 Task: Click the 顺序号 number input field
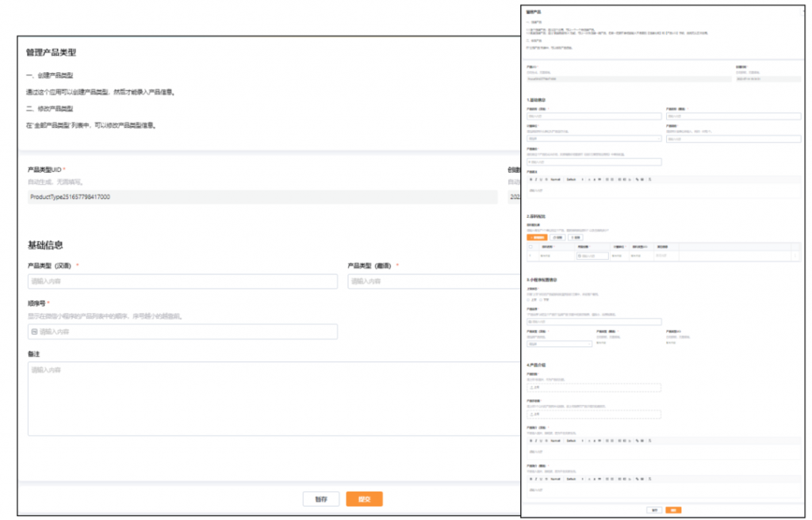[182, 331]
